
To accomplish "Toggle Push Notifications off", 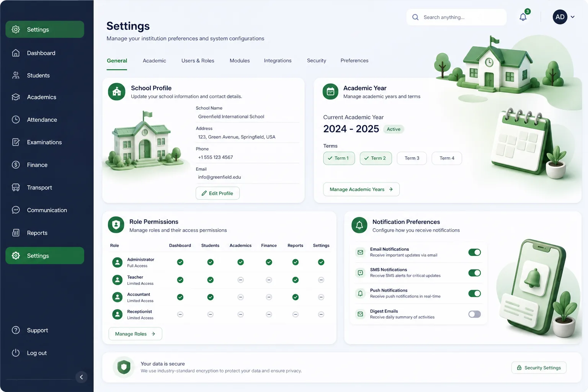I will click(x=475, y=294).
